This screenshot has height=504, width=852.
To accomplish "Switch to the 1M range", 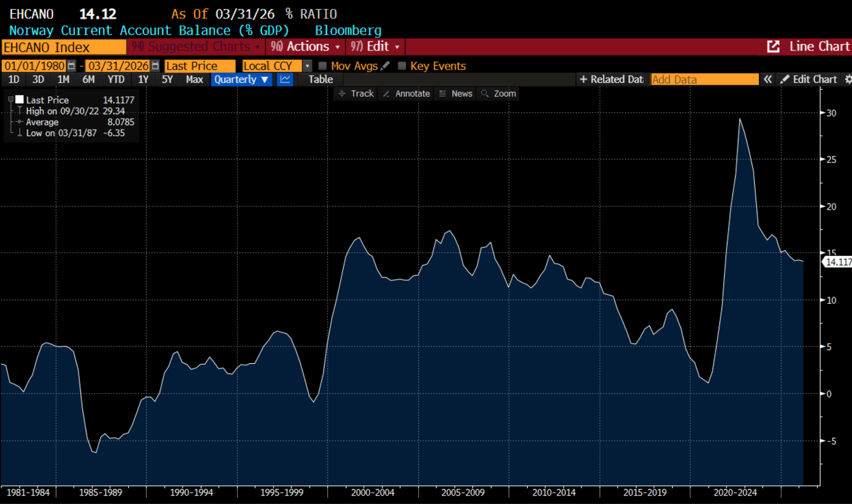I will coord(63,79).
